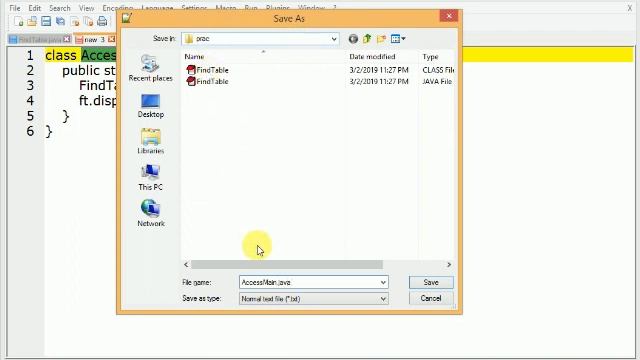Open the View Menu icon in dialog
640x360 pixels.
(398, 39)
